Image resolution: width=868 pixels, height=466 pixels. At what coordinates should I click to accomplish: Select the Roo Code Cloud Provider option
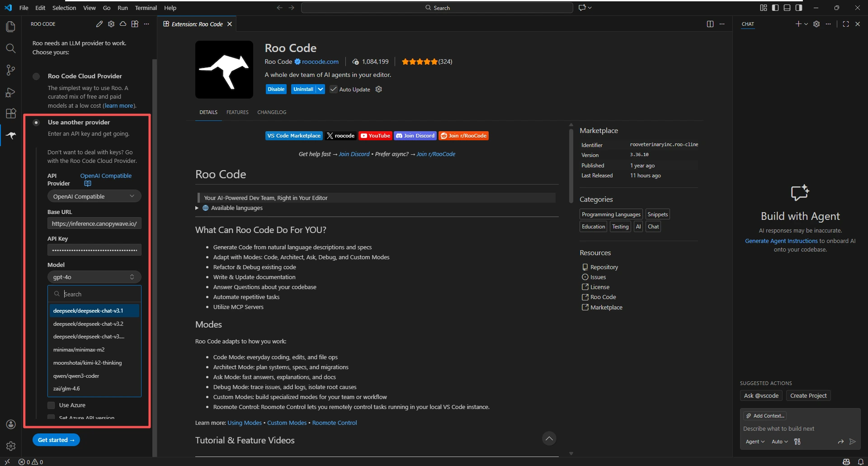pyautogui.click(x=36, y=76)
